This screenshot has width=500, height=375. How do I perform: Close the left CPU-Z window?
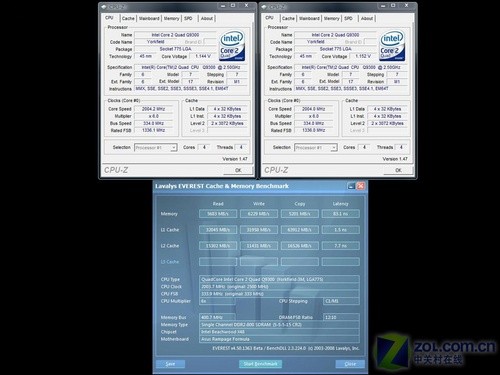(x=246, y=6)
